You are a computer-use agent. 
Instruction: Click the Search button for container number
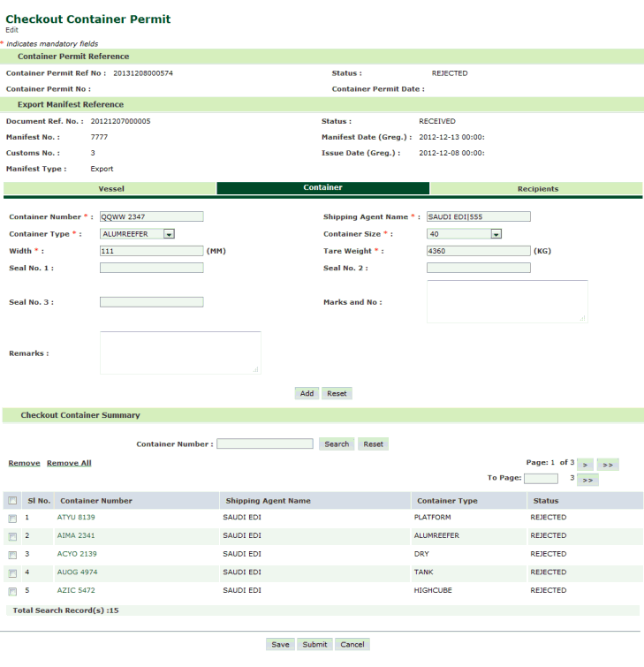pos(337,444)
